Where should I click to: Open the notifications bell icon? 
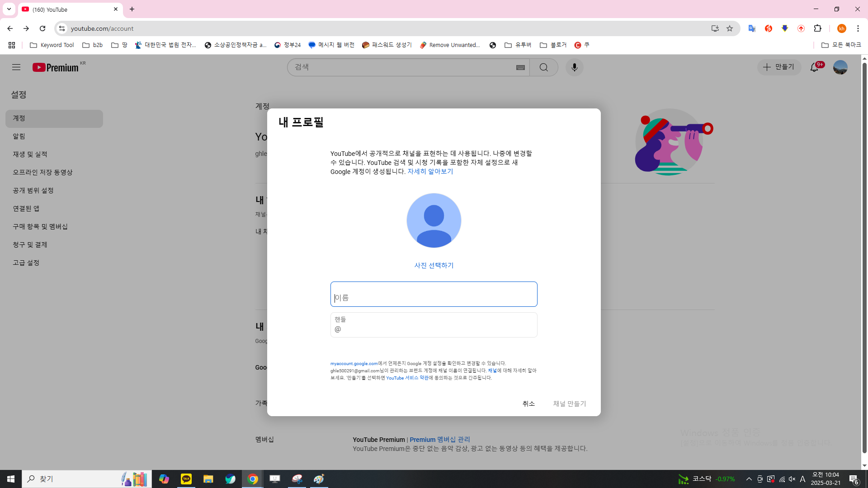pos(814,67)
